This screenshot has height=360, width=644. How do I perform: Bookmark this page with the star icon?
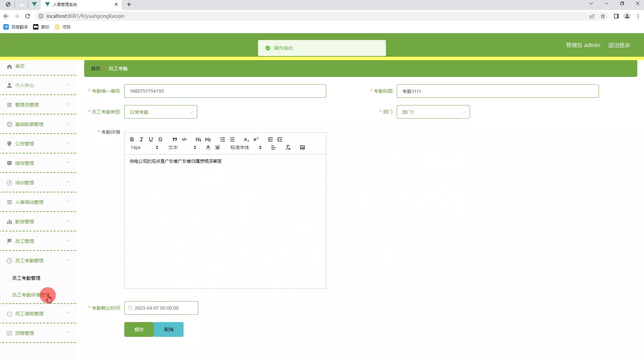tap(603, 16)
